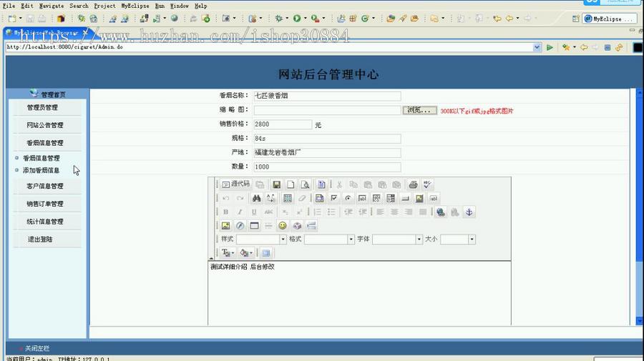Insert a checkbox form field

tap(334, 199)
